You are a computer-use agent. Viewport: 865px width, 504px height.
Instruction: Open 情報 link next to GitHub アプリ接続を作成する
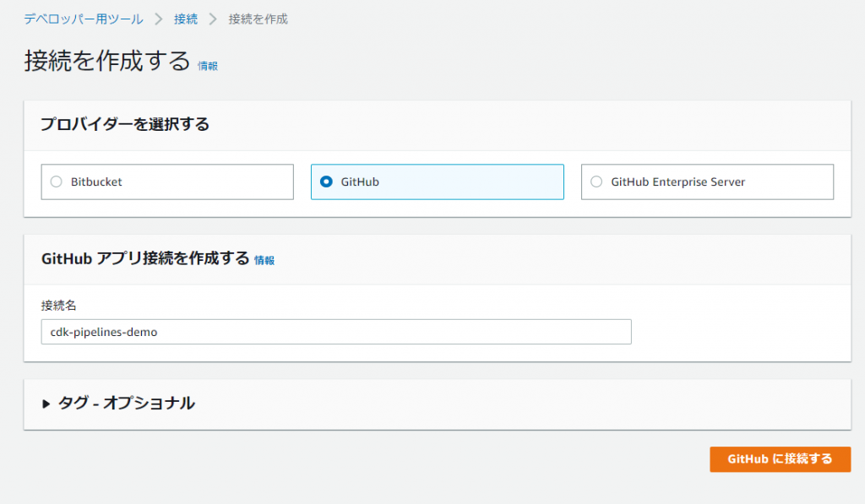click(x=264, y=260)
